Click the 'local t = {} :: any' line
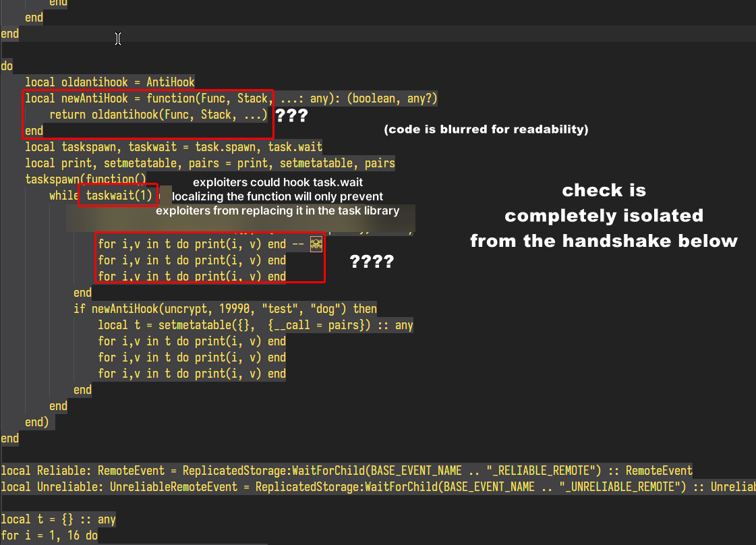Screen dimensions: 756x545 59,519
